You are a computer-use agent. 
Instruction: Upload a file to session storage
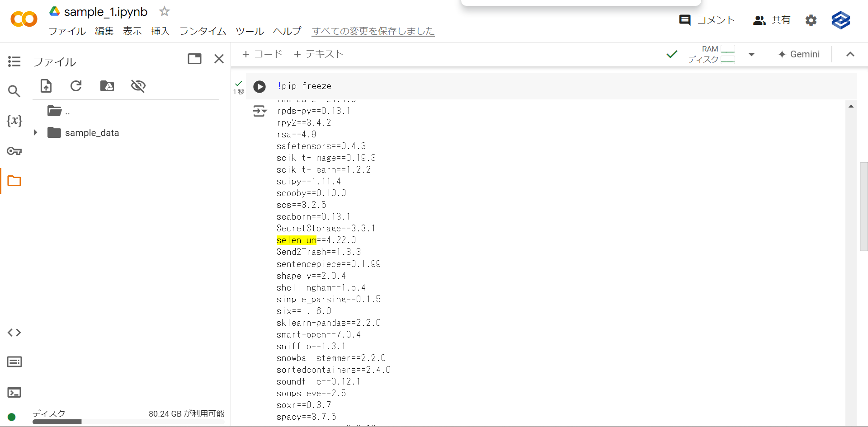click(x=46, y=86)
